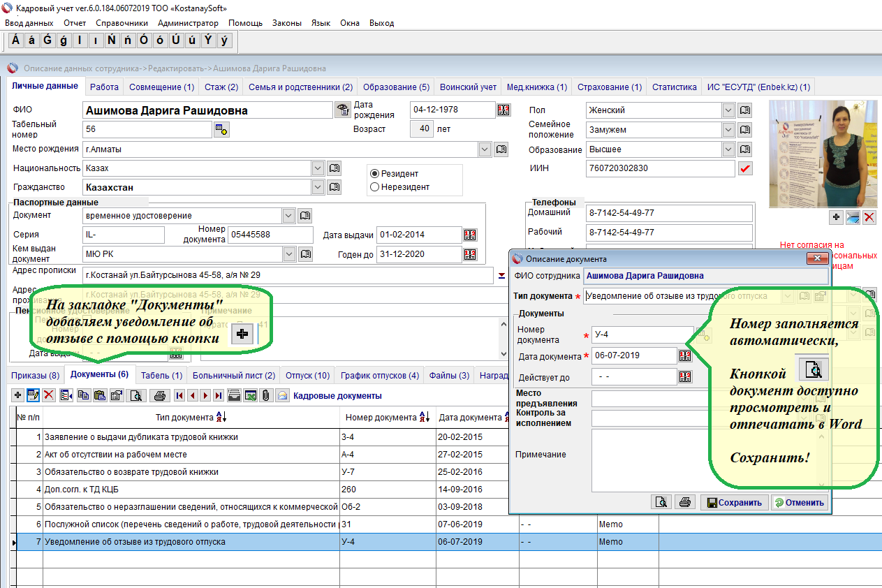882x588 pixels.
Task: Click the preview icon in the dialog footer
Action: coord(660,502)
